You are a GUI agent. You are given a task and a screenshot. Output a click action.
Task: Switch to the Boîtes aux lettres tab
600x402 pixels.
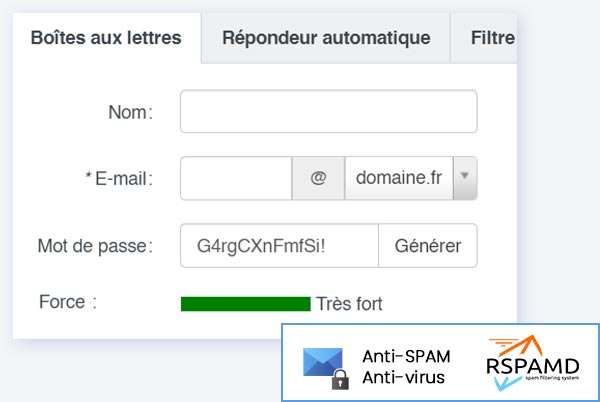106,39
